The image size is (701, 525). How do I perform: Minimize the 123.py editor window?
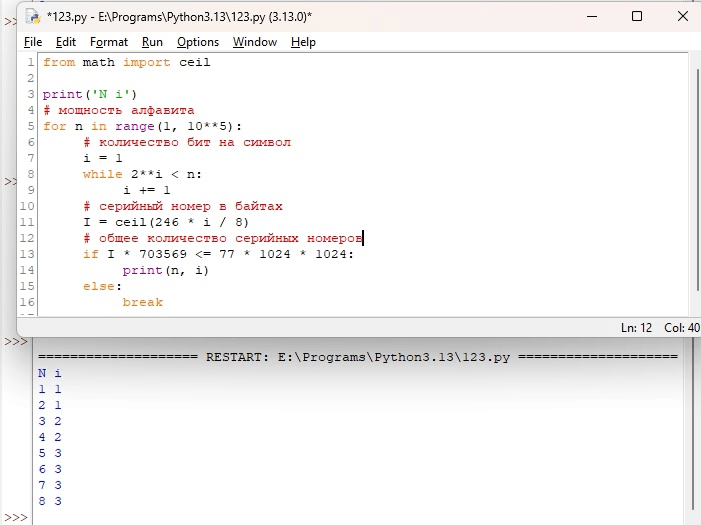point(592,17)
